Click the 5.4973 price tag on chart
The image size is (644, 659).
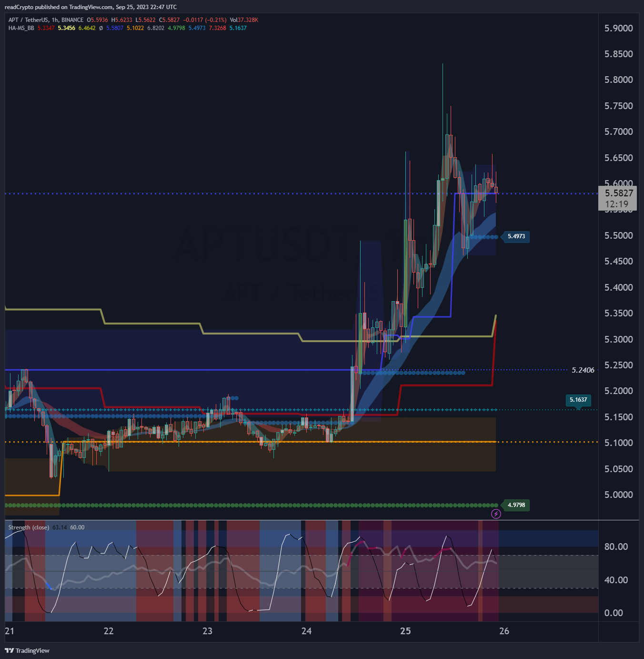516,236
